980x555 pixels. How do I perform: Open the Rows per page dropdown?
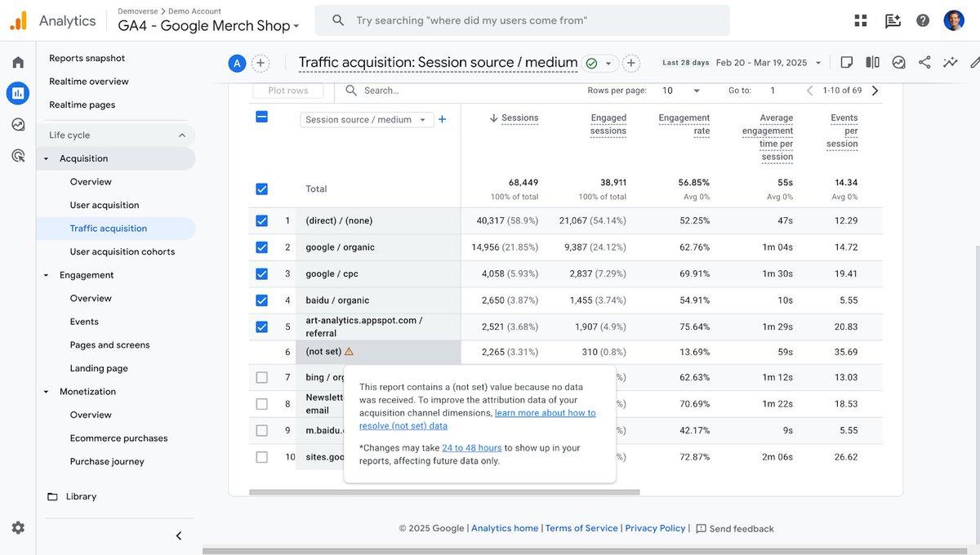tap(681, 91)
